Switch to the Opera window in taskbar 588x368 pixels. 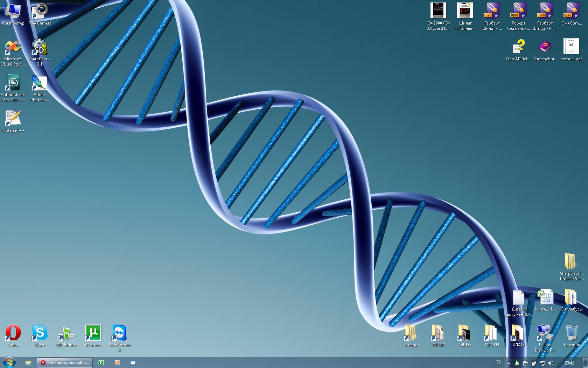coord(65,363)
